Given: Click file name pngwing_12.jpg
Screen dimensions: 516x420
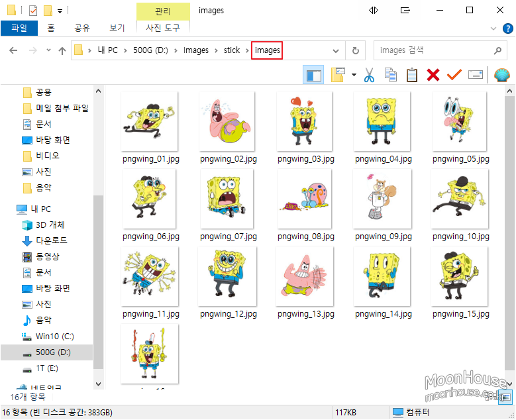Looking at the screenshot, I should [x=229, y=314].
